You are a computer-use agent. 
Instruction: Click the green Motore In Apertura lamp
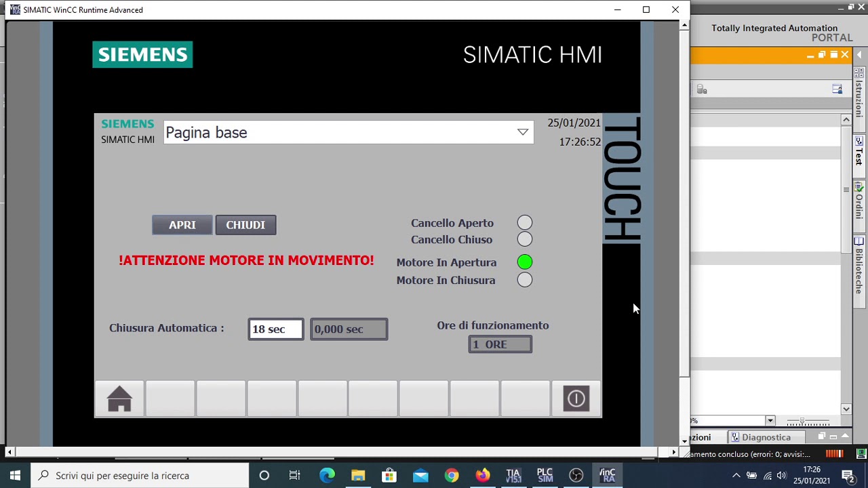pyautogui.click(x=525, y=262)
